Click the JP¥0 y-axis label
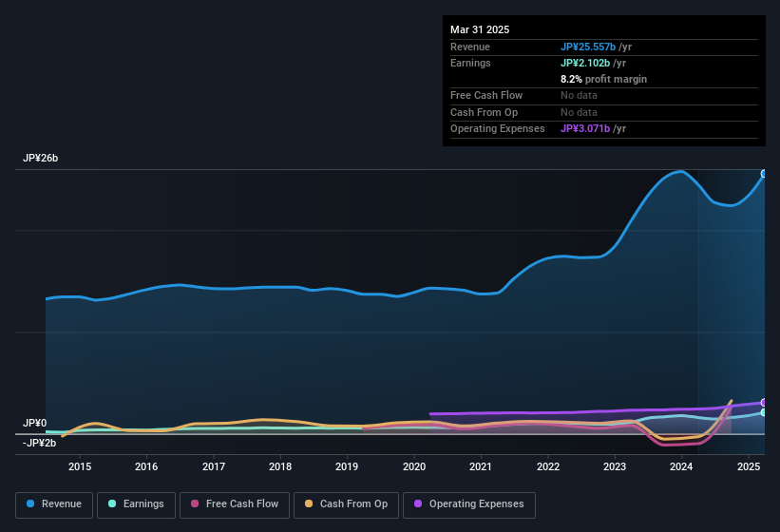Viewport: 780px width, 532px height. [x=34, y=423]
